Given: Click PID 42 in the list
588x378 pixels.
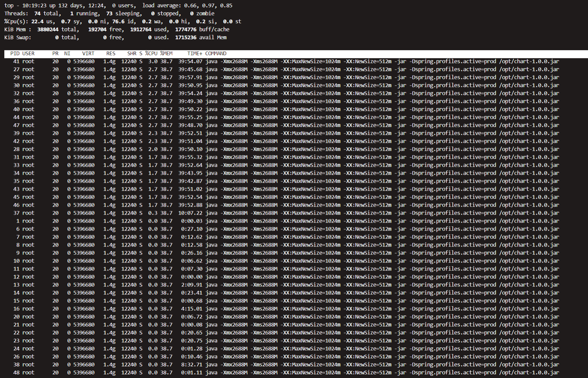Looking at the screenshot, I should 16,141.
